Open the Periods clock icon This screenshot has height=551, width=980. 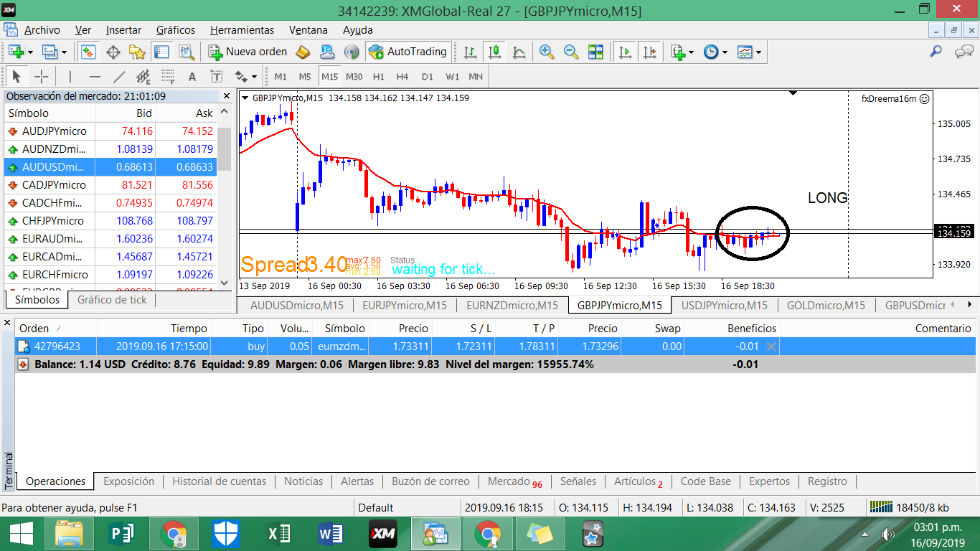(x=711, y=52)
